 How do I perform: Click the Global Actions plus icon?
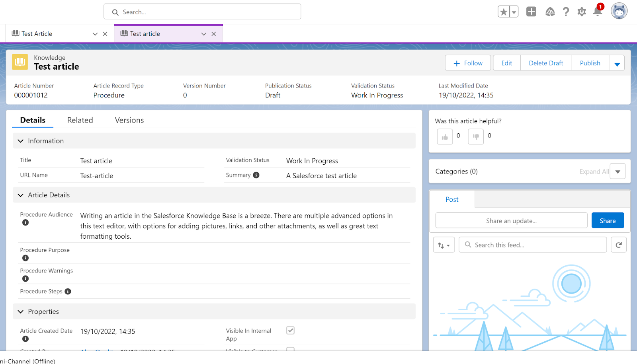(531, 12)
